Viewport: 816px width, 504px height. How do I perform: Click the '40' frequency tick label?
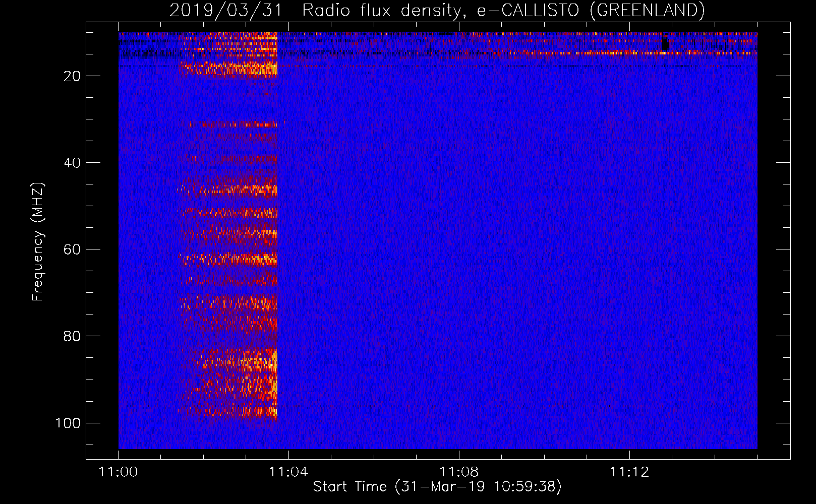point(72,163)
